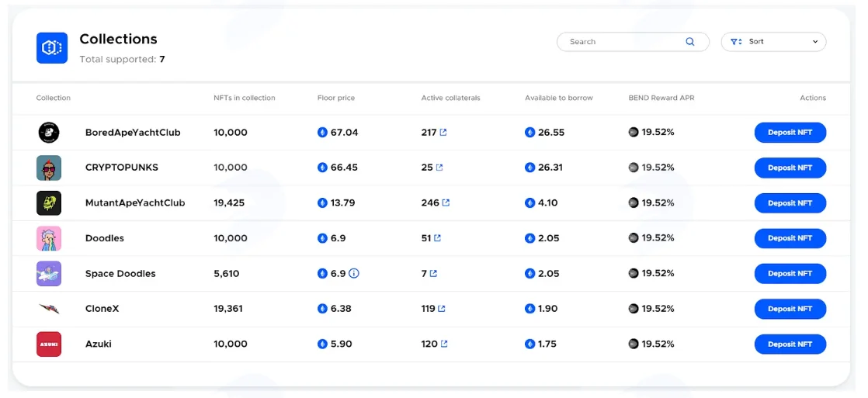Screen dimensions: 868x398
Task: Click ETH icon beside floor price 6.38
Action: click(323, 309)
